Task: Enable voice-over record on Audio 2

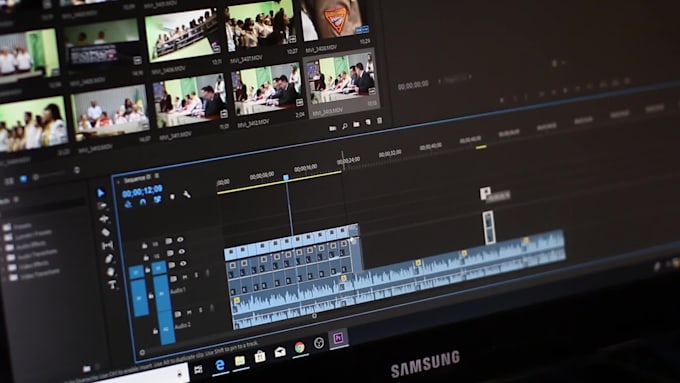Action: (212, 308)
